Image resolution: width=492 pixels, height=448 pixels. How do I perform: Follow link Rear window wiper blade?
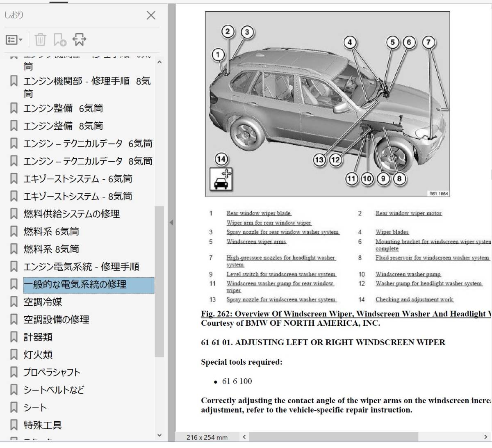(259, 213)
